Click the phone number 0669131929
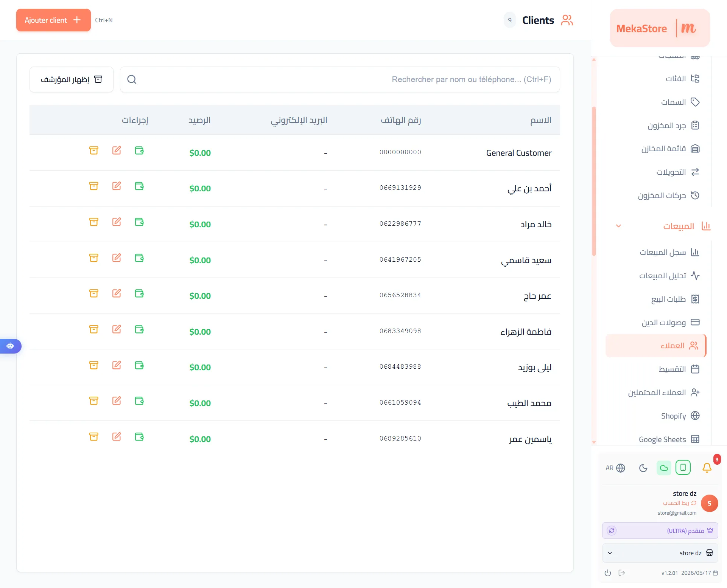 coord(400,188)
